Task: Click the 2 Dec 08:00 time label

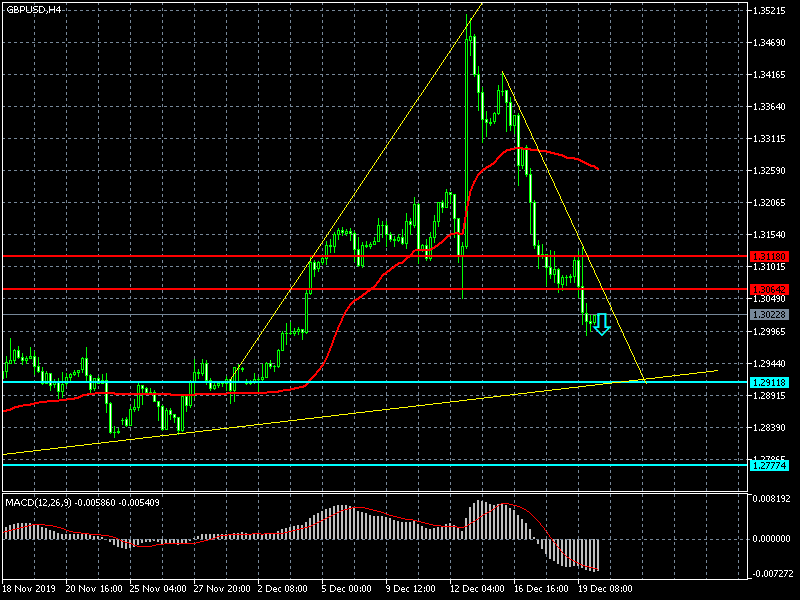Action: click(283, 588)
